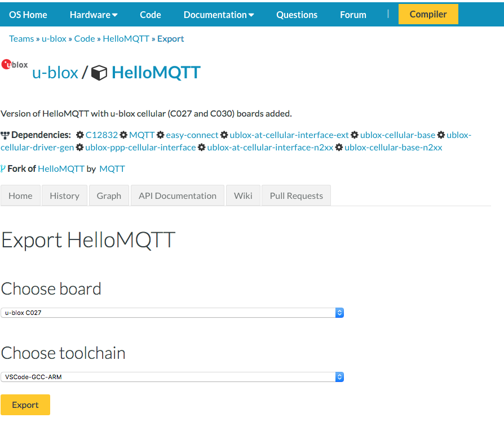Select Forum in the top navigation

pyautogui.click(x=353, y=15)
